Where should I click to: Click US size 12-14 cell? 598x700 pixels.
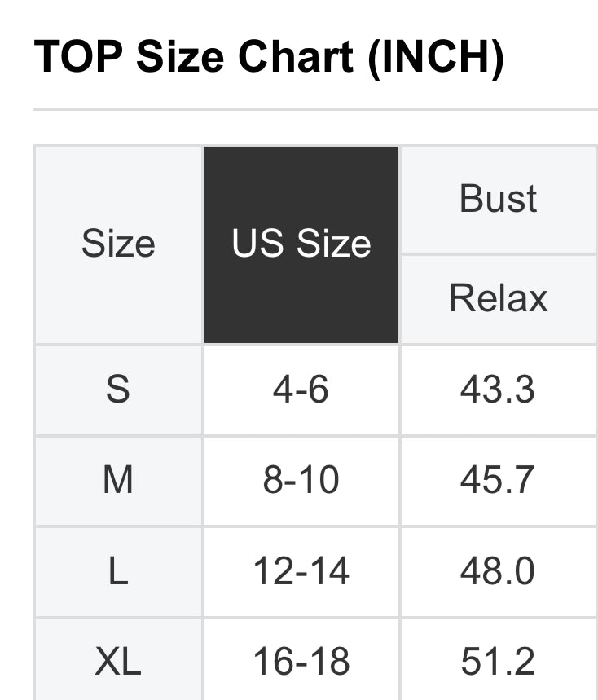(x=301, y=571)
